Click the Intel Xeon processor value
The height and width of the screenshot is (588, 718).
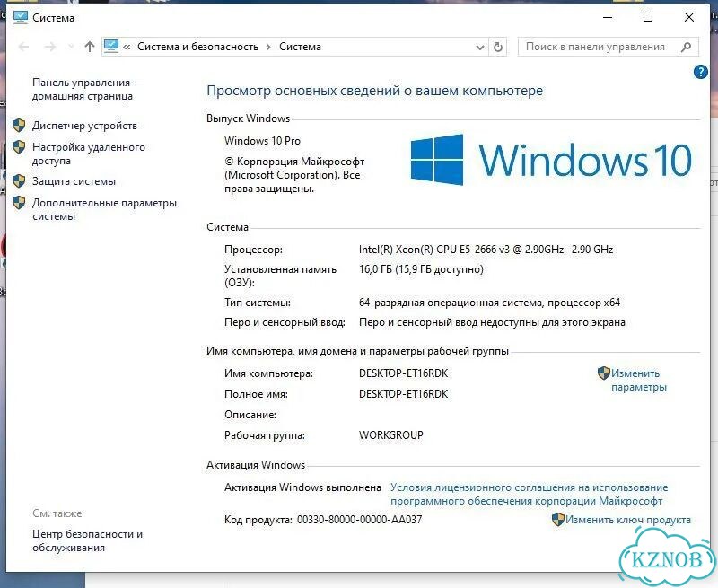[x=486, y=250]
